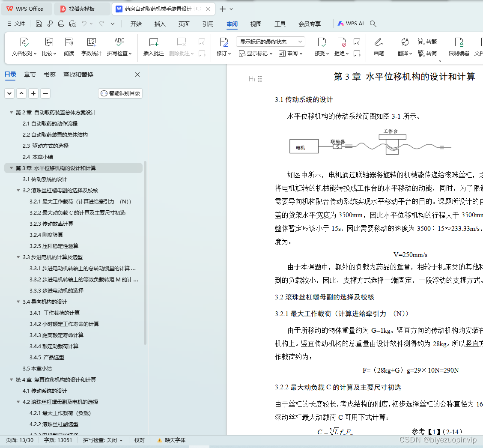Open 文档校对 tool

click(x=24, y=47)
